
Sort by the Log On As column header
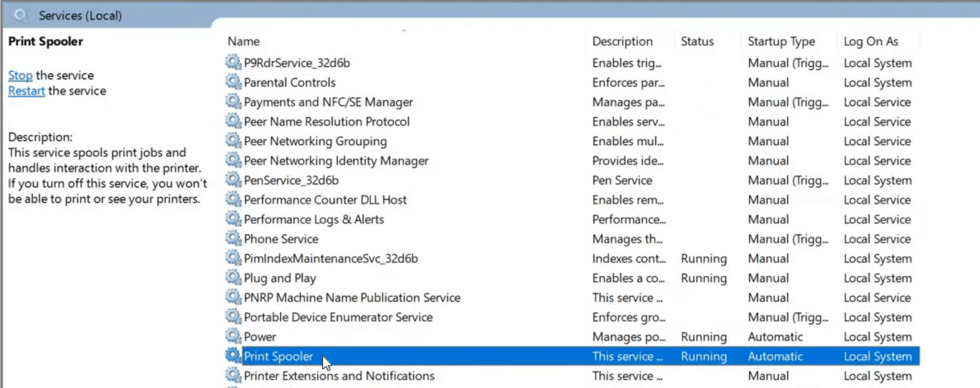[871, 41]
